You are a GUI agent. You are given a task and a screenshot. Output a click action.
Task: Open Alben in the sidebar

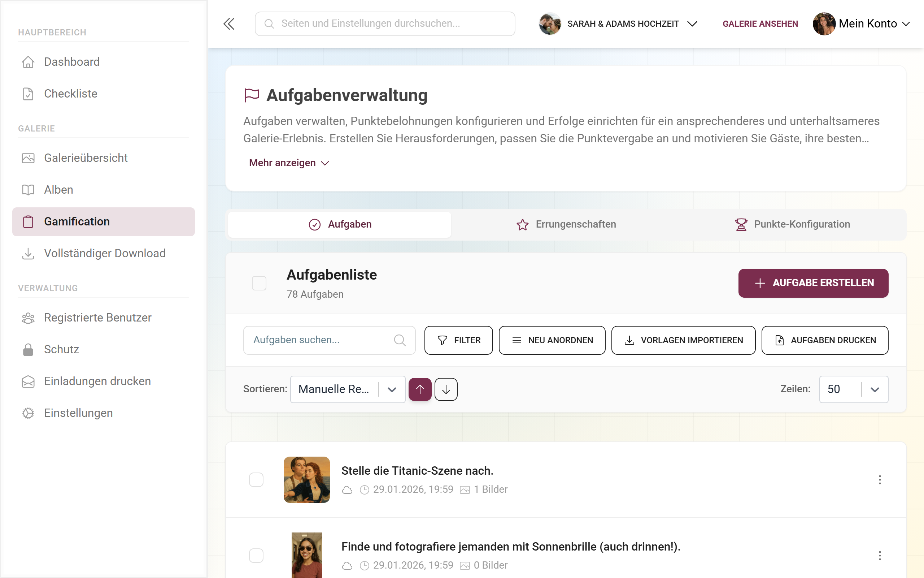click(103, 190)
